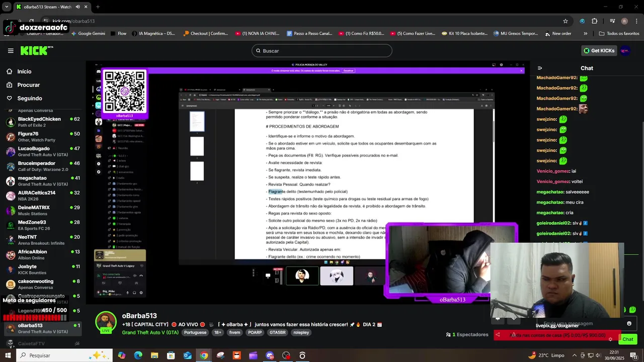Image resolution: width=644 pixels, height=362 pixels.
Task: Open Chrome media controls icon
Action: (612, 21)
